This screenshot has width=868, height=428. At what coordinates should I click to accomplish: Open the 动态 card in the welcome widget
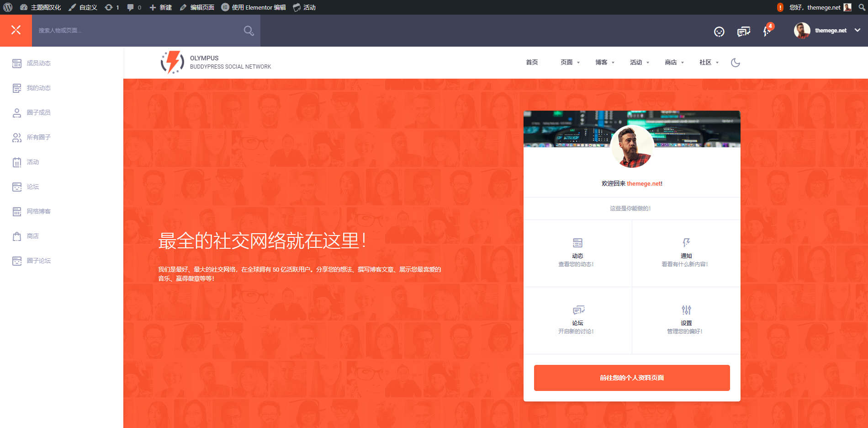coord(577,253)
